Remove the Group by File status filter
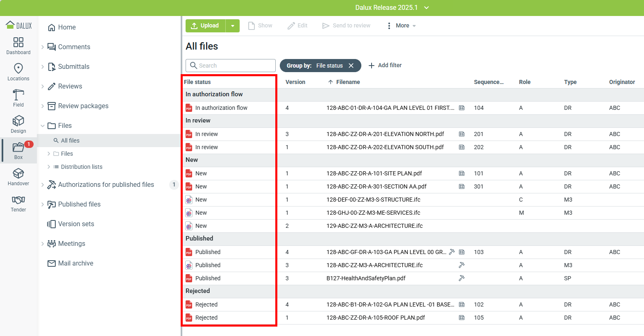 [x=351, y=66]
